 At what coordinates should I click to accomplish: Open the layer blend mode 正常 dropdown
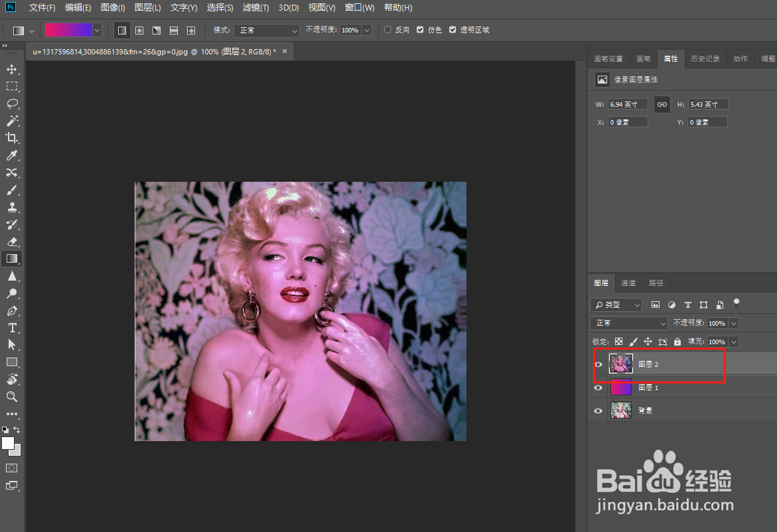[629, 323]
